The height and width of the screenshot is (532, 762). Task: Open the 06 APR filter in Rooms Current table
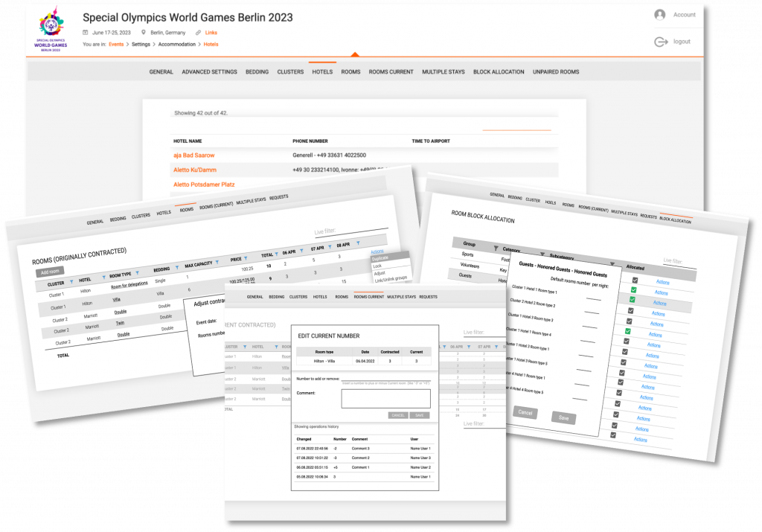pos(469,347)
